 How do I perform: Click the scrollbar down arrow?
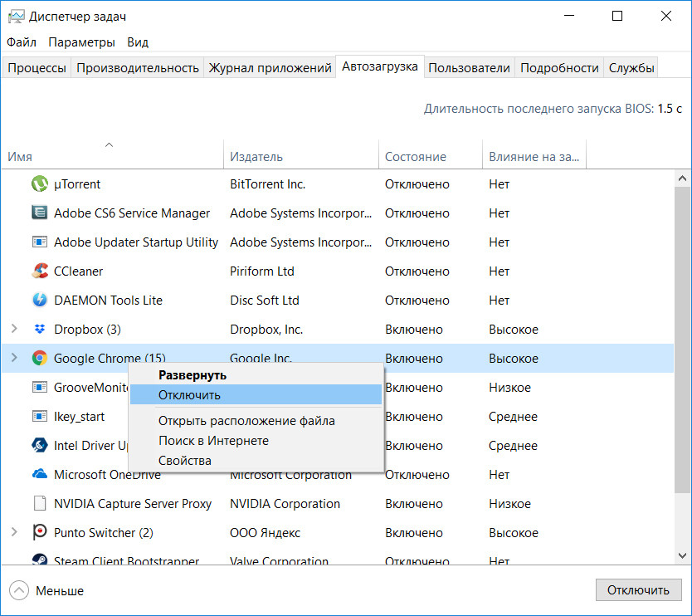point(683,555)
